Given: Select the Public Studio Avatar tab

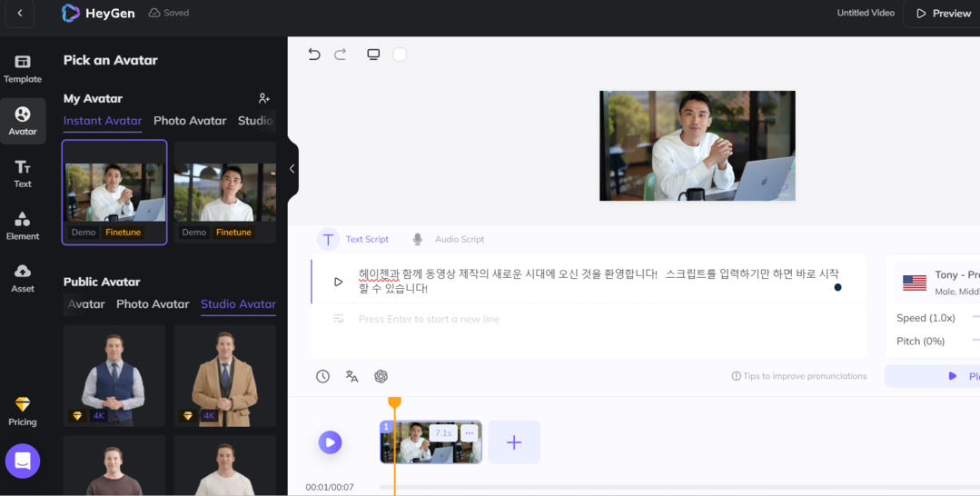Looking at the screenshot, I should (x=238, y=304).
